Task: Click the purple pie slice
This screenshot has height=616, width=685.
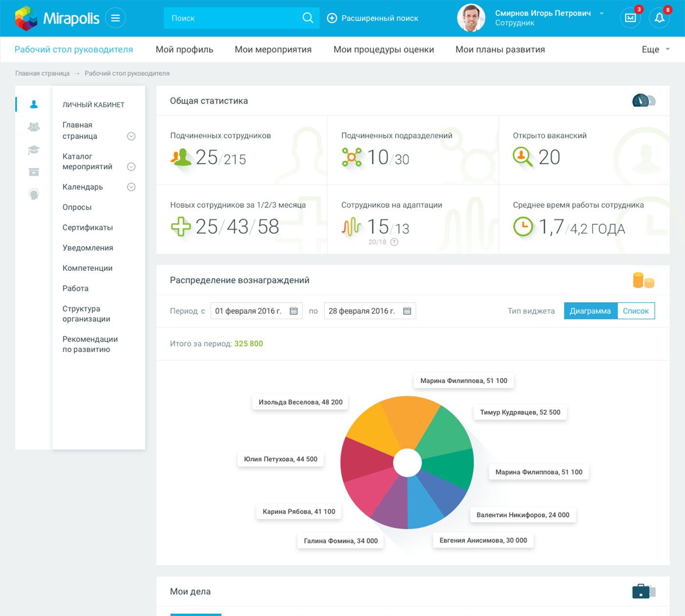Action: 393,504
